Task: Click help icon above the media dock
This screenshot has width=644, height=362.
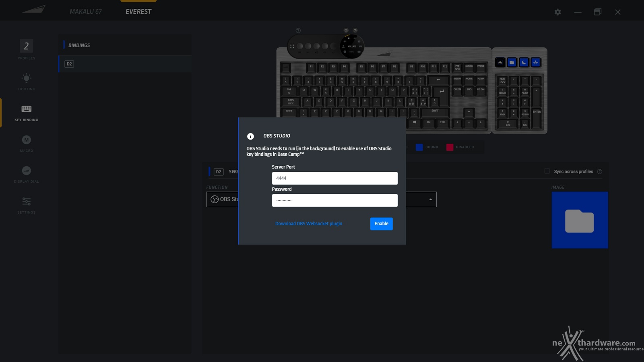Action: [x=298, y=31]
